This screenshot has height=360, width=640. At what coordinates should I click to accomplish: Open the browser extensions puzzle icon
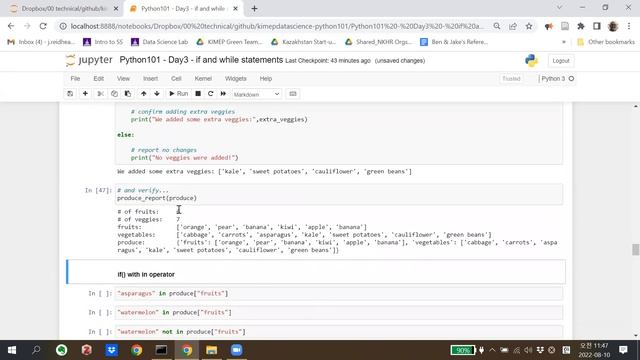tap(581, 26)
